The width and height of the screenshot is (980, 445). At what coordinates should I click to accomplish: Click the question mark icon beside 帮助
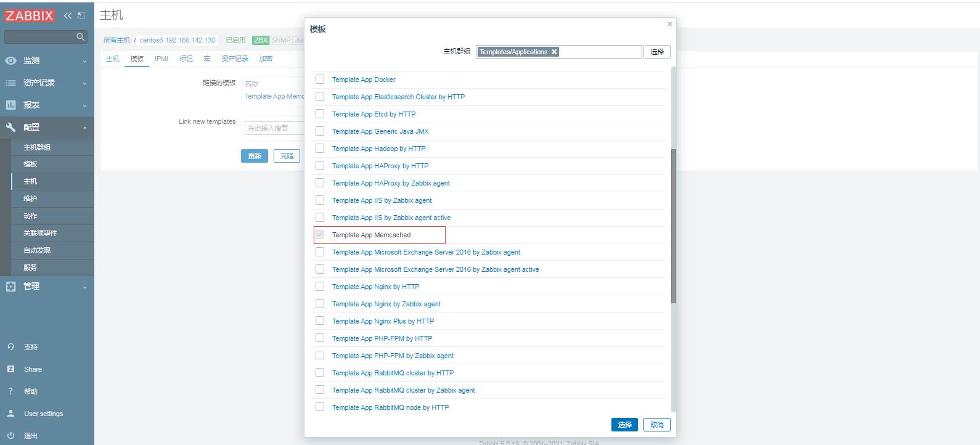point(10,391)
